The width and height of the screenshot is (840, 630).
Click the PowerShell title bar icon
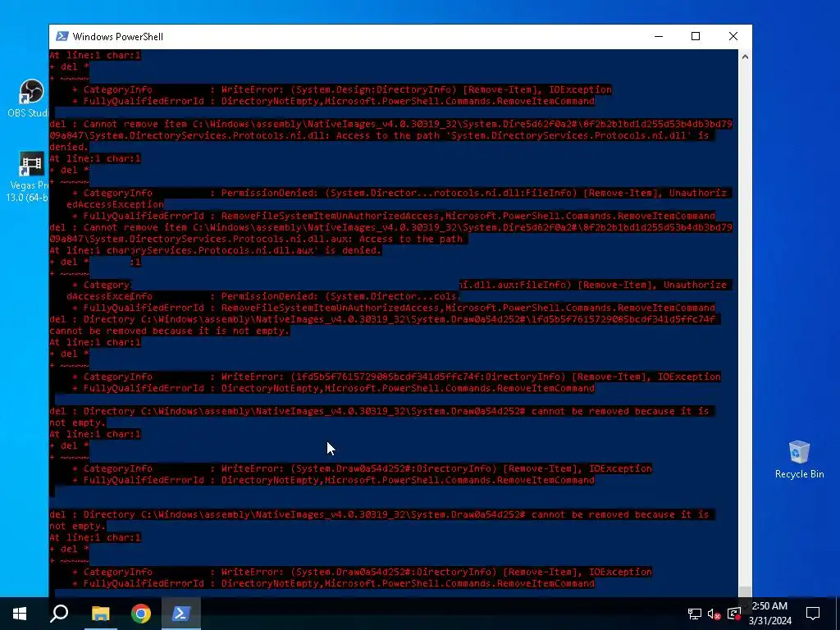62,36
